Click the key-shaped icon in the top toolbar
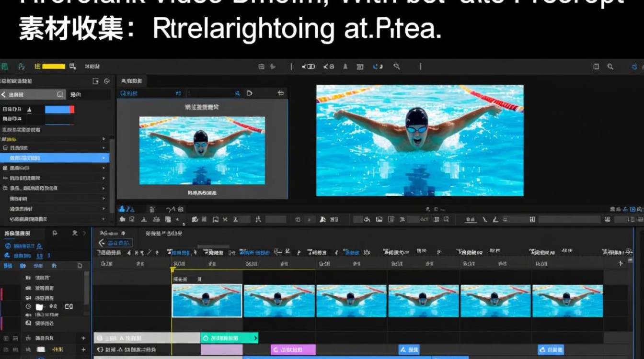This screenshot has width=644, height=359. [x=397, y=67]
